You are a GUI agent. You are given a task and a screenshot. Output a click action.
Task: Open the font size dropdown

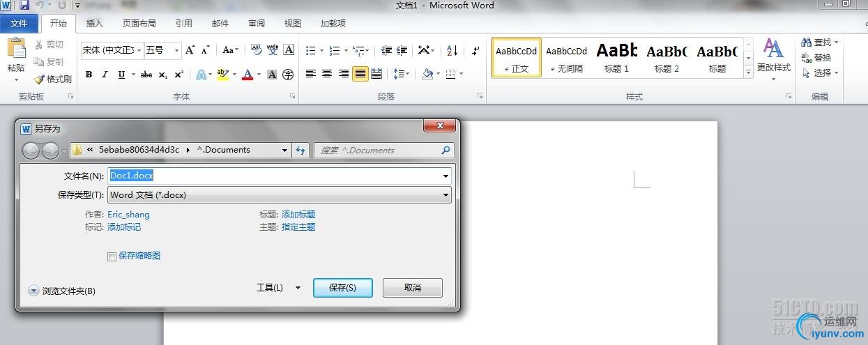[177, 50]
